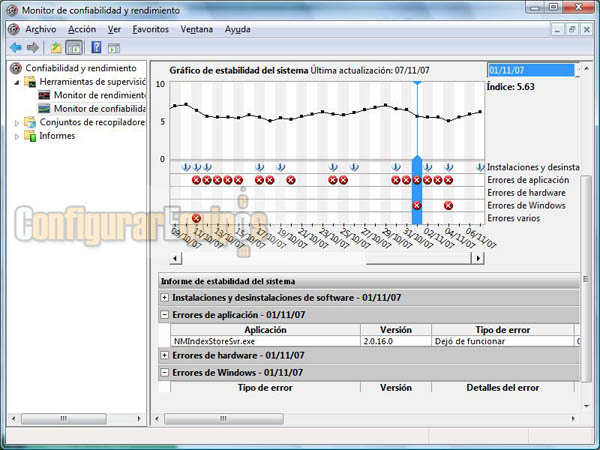Click the miscellaneous error icon on 11/10/07
The width and height of the screenshot is (600, 450).
coord(197,218)
